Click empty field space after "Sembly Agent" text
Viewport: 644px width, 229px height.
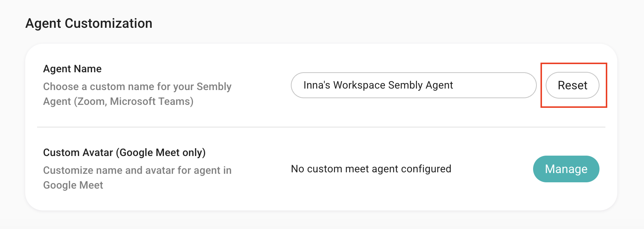point(493,85)
